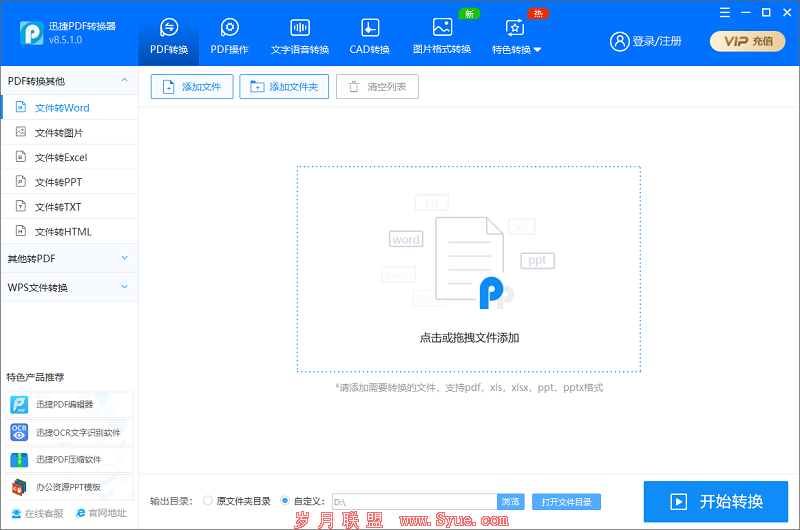The width and height of the screenshot is (800, 530).
Task: Open the 文字语音转换 tab
Action: (x=300, y=36)
